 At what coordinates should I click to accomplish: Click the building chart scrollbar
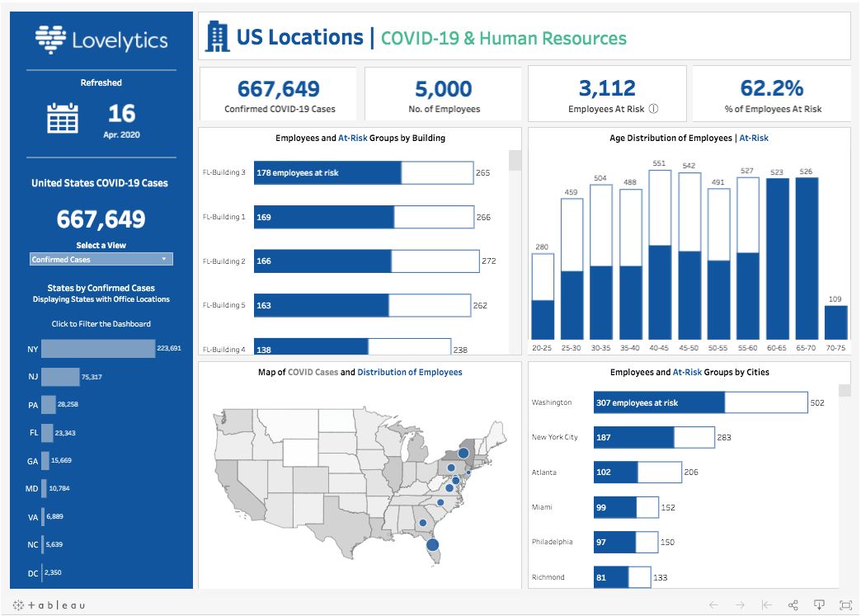click(x=515, y=160)
